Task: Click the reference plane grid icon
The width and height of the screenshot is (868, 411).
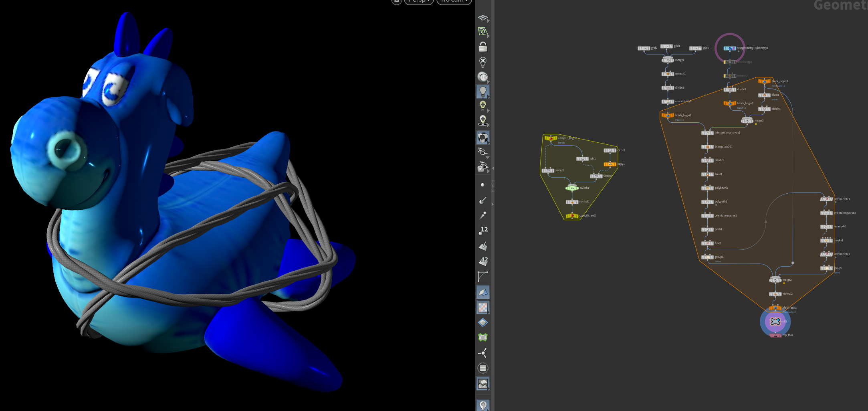Action: pyautogui.click(x=482, y=18)
